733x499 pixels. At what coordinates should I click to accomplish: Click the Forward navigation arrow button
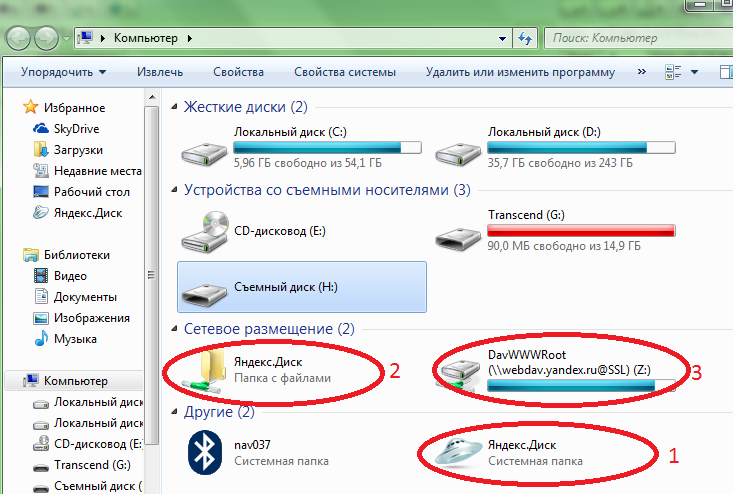pyautogui.click(x=47, y=38)
